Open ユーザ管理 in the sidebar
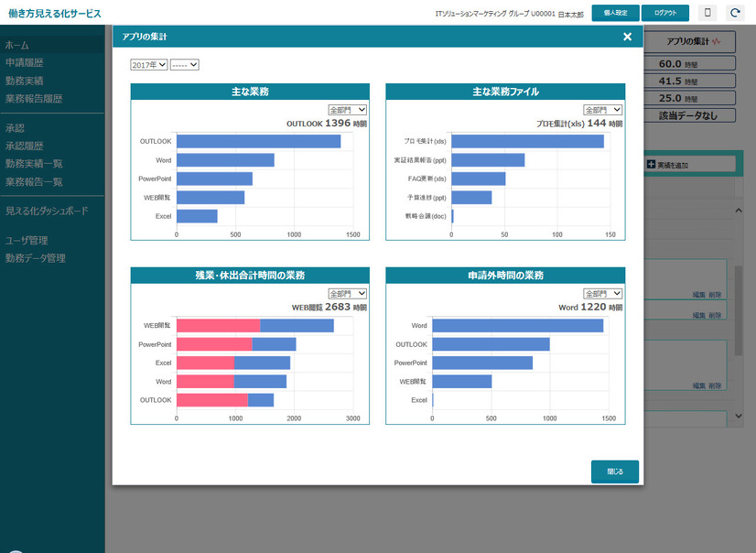756x553 pixels. click(27, 240)
